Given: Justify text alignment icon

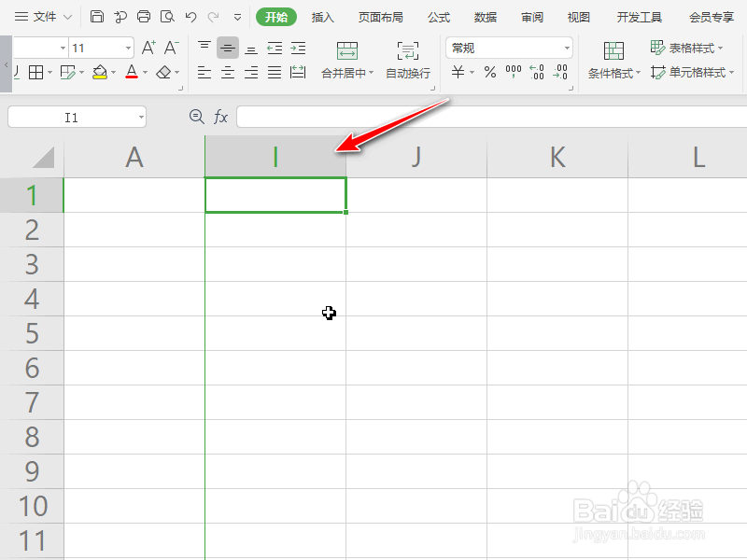Looking at the screenshot, I should tap(275, 73).
